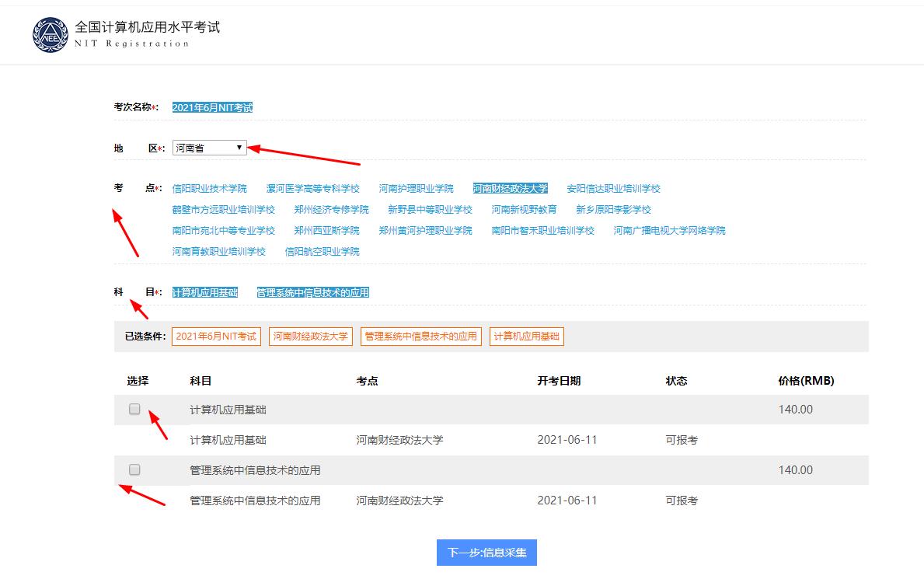Remove the 河南财经政法大学 filter tag
The image size is (924, 586).
pos(311,337)
